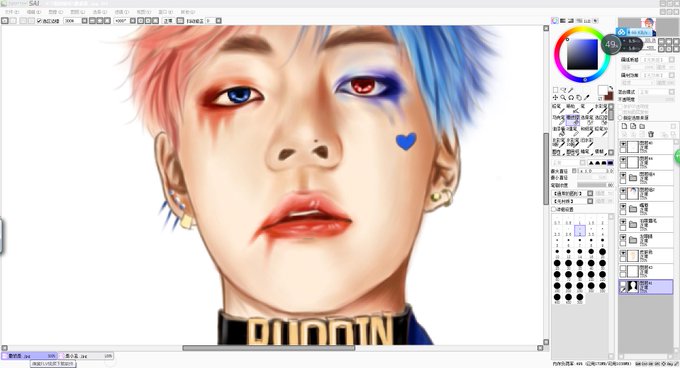Screen dimensions: 680x368
Task: Choose the Marker brush in the tool tray
Action: click(x=559, y=120)
